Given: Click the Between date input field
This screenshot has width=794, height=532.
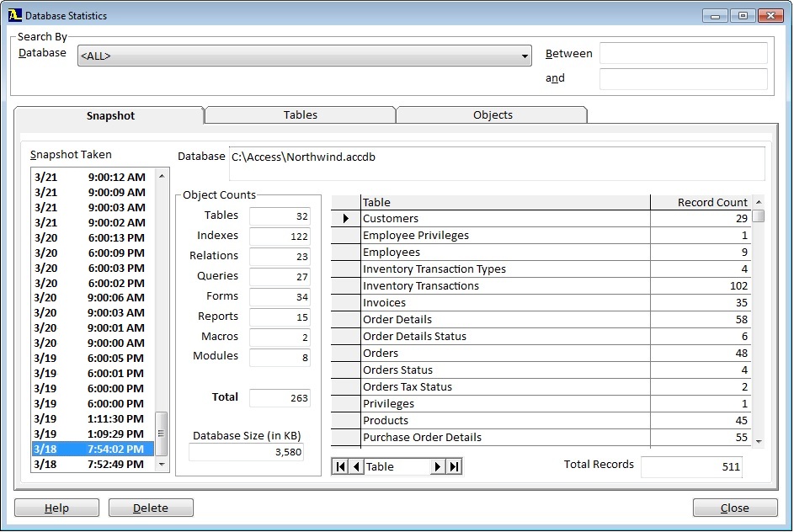Looking at the screenshot, I should (683, 54).
